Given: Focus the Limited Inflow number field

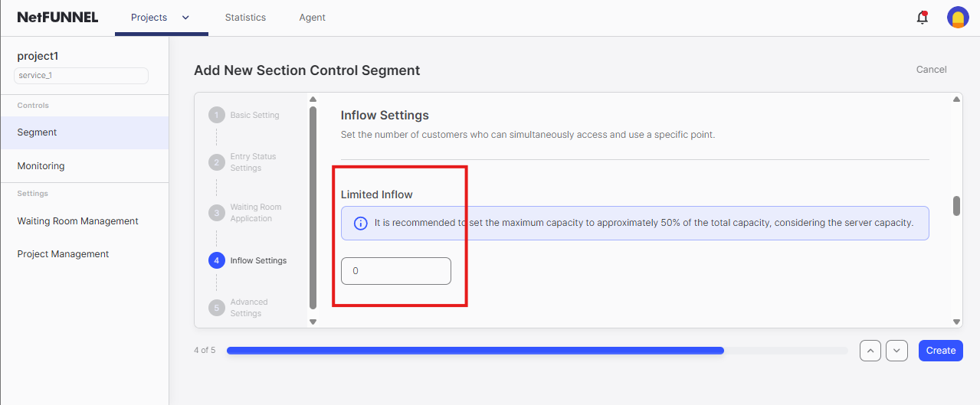Looking at the screenshot, I should (395, 271).
